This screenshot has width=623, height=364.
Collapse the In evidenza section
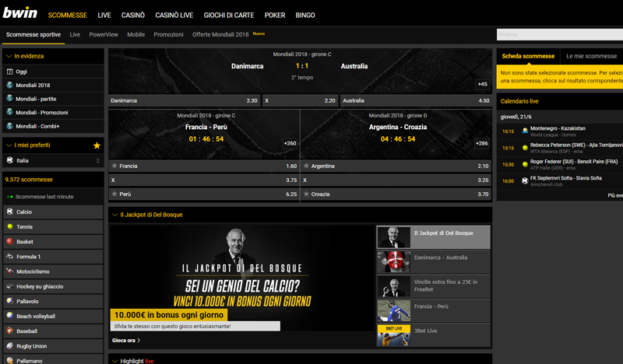coord(8,56)
